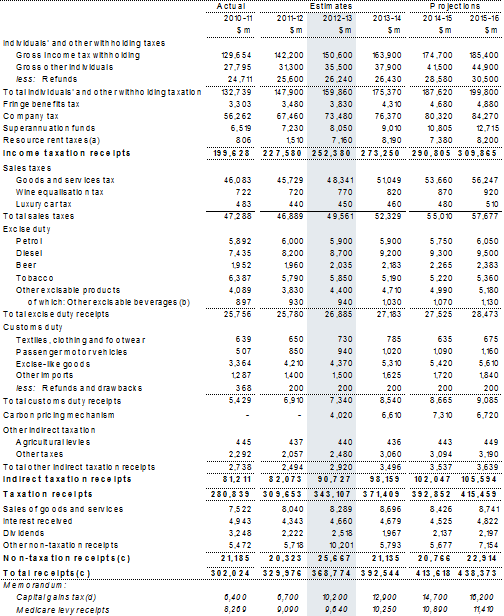Viewport: 504px width, 616px height.
Task: Click 'Refunds and drawbacks' label
Action: (x=92, y=388)
